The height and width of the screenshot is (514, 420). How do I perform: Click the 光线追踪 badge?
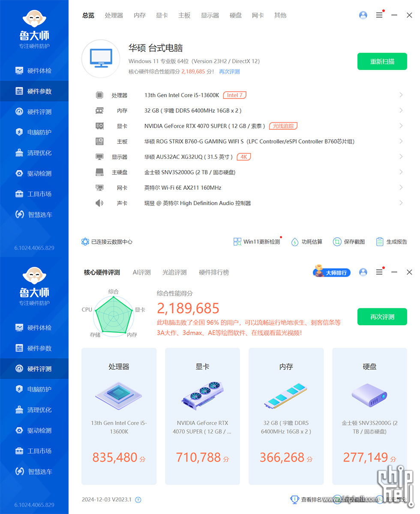[283, 126]
